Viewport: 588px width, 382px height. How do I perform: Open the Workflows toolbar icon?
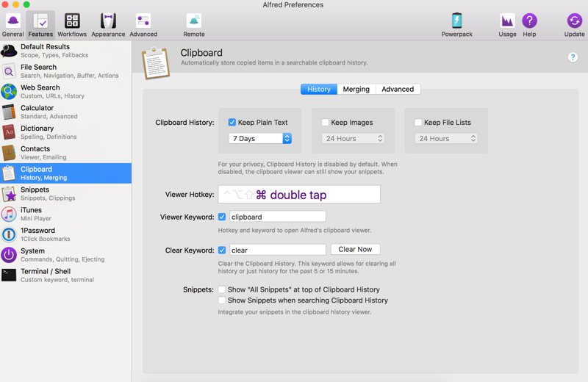click(72, 21)
